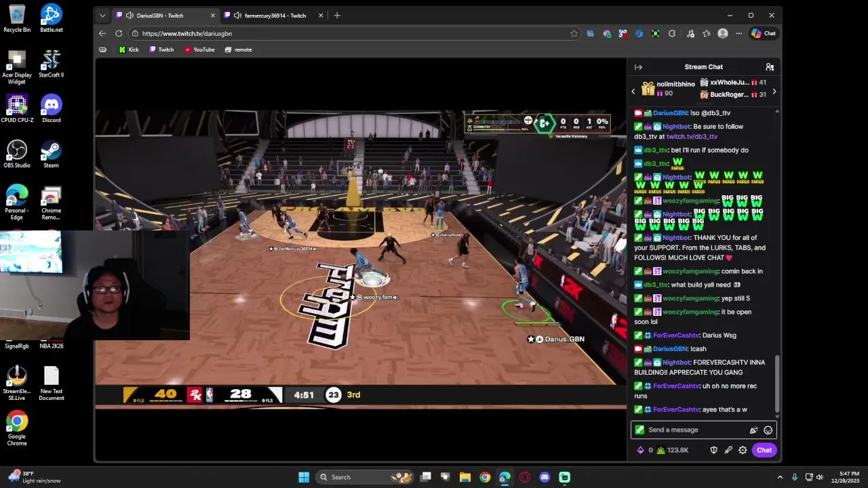Mute audio on DariusGBN tab
Viewport: 868px width, 488px height.
pyautogui.click(x=129, y=16)
